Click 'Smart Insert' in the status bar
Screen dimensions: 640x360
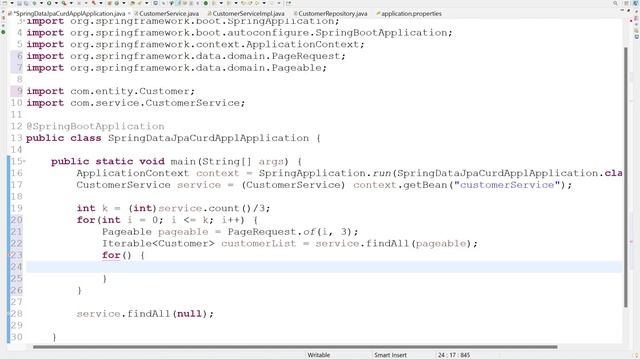coord(390,355)
